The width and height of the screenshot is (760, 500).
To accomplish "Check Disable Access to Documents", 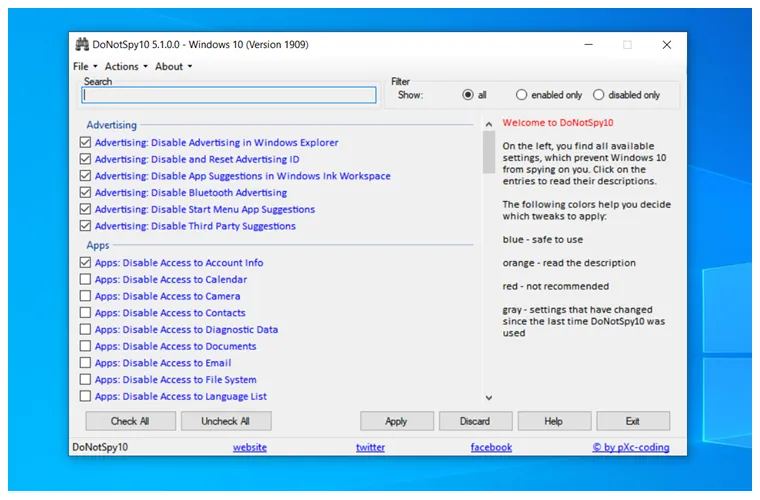I will (85, 346).
